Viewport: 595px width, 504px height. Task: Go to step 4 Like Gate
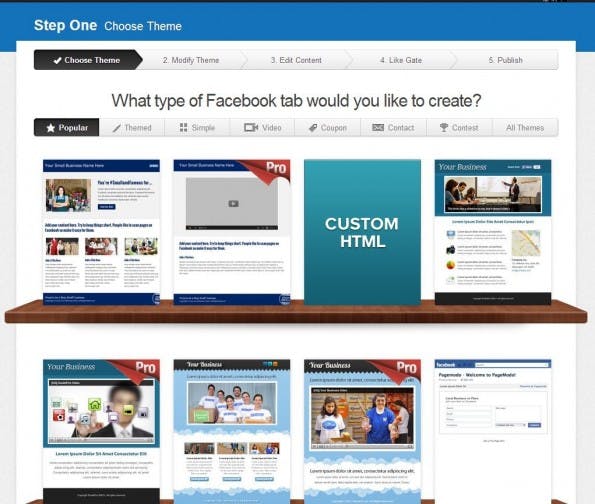401,60
